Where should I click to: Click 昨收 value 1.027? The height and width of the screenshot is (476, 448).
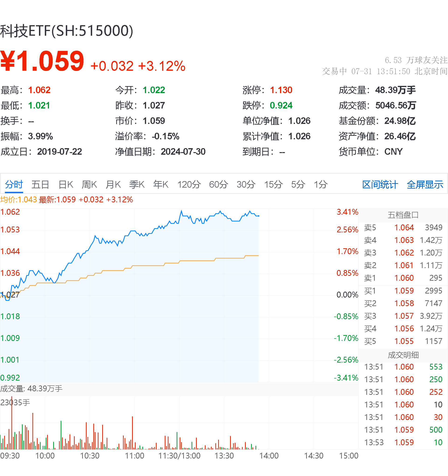[154, 106]
